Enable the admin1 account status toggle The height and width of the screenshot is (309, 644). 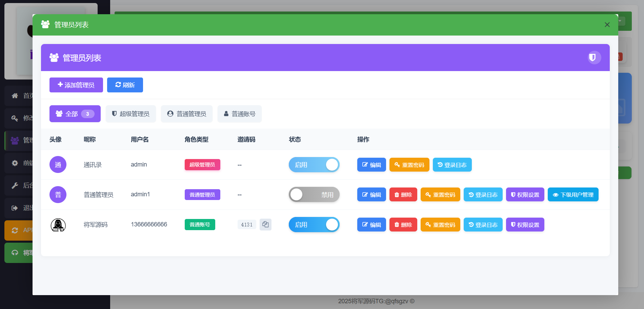pyautogui.click(x=314, y=195)
